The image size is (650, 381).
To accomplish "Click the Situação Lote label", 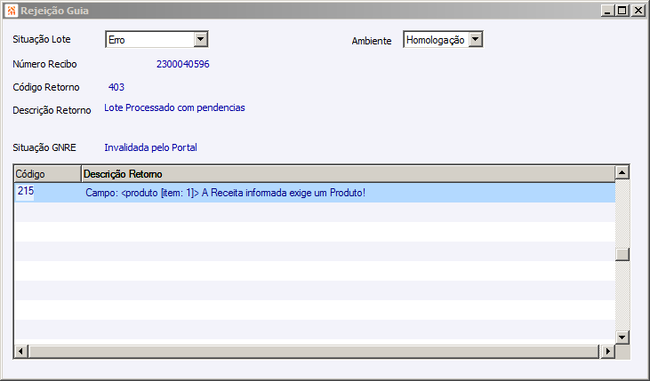I will point(41,39).
